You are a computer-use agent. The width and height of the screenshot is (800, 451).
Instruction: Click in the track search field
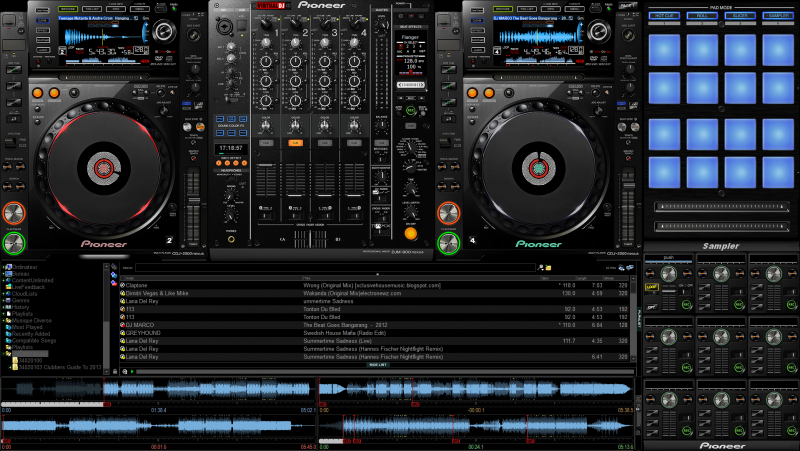pos(336,267)
